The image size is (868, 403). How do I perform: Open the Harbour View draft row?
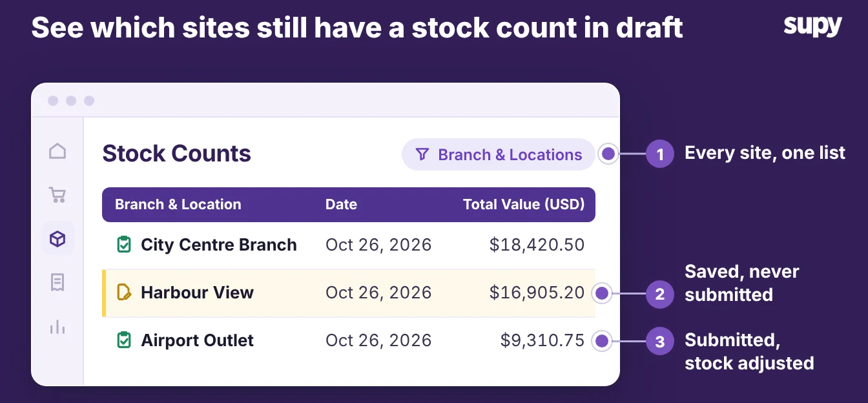pyautogui.click(x=349, y=293)
